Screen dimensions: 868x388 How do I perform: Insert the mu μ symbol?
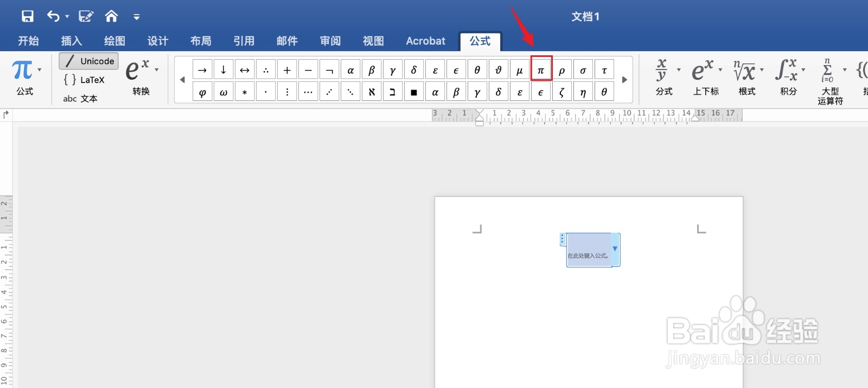pos(520,70)
